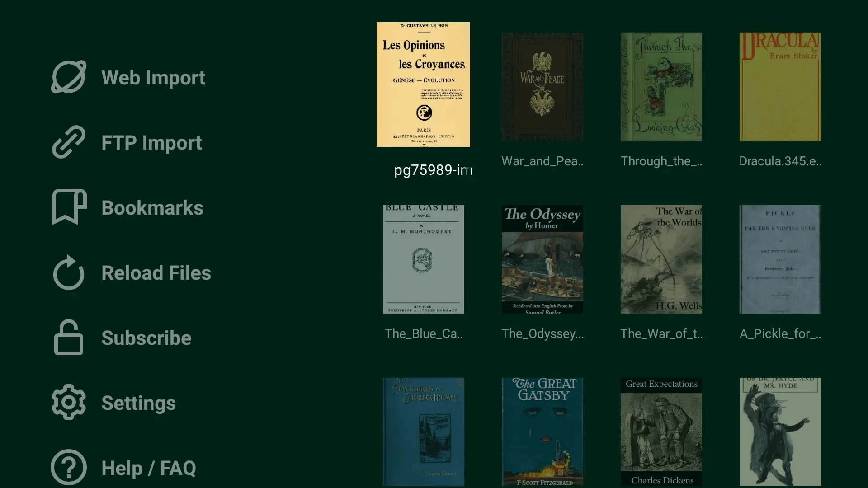The width and height of the screenshot is (868, 488).
Task: Click the Subscribe padlock icon
Action: click(x=69, y=337)
